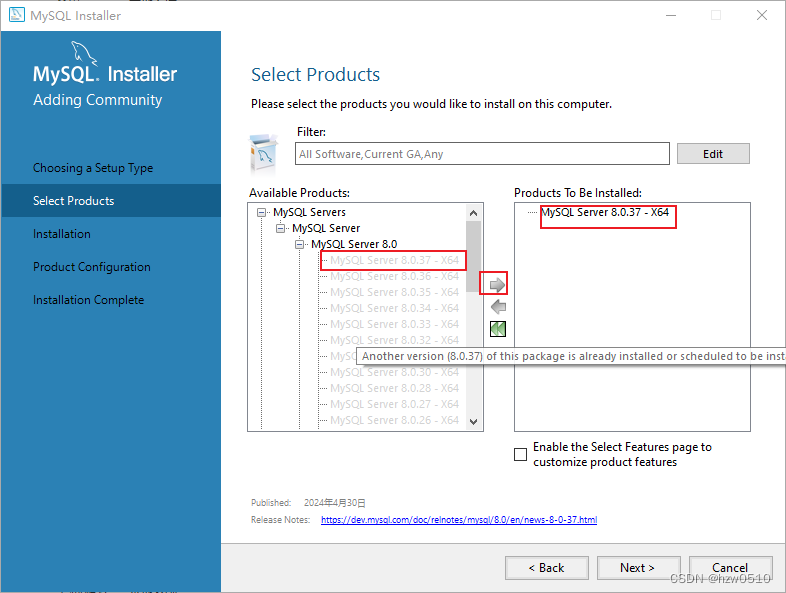The image size is (786, 593).
Task: Go to Choosing a Setup Type step
Action: (x=93, y=168)
